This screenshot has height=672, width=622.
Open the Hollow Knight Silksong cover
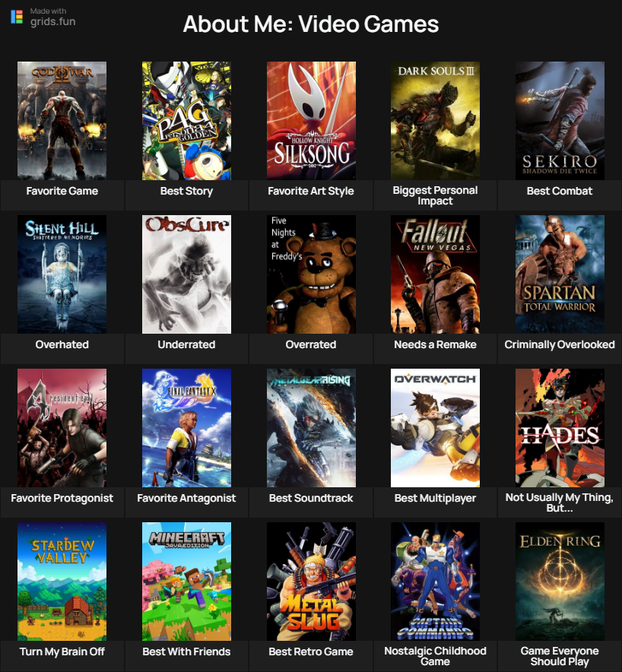pyautogui.click(x=311, y=120)
